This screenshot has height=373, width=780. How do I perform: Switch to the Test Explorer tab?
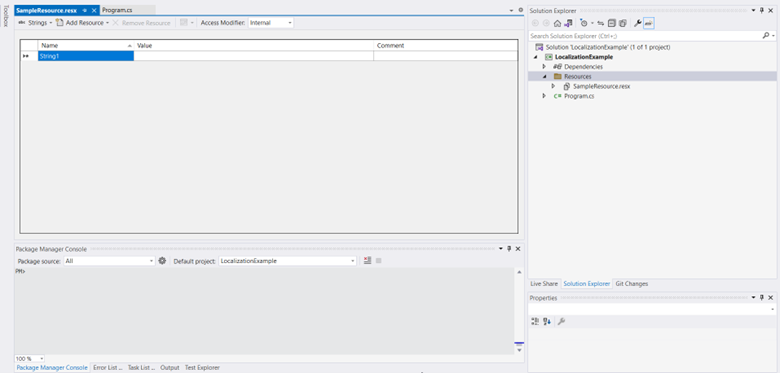coord(202,368)
